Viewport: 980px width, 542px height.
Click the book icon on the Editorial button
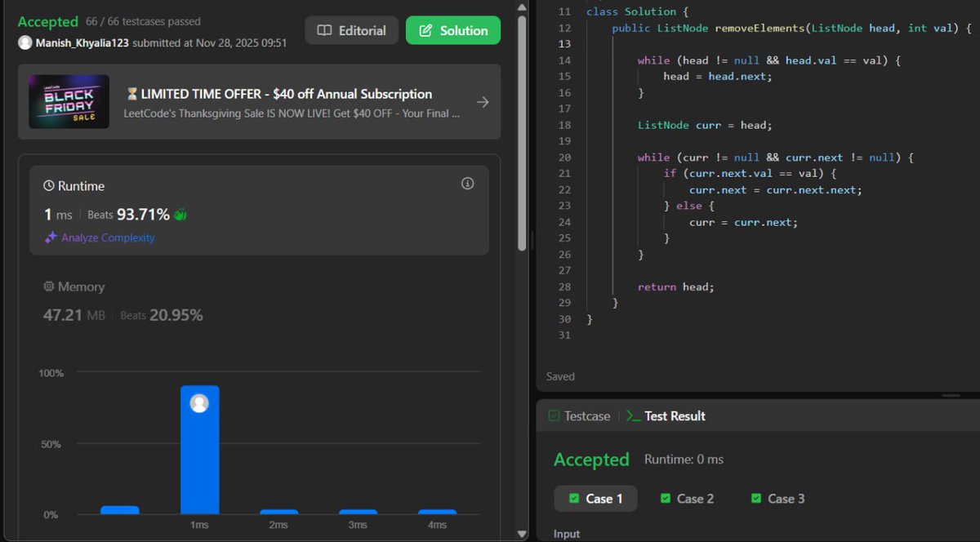tap(326, 29)
